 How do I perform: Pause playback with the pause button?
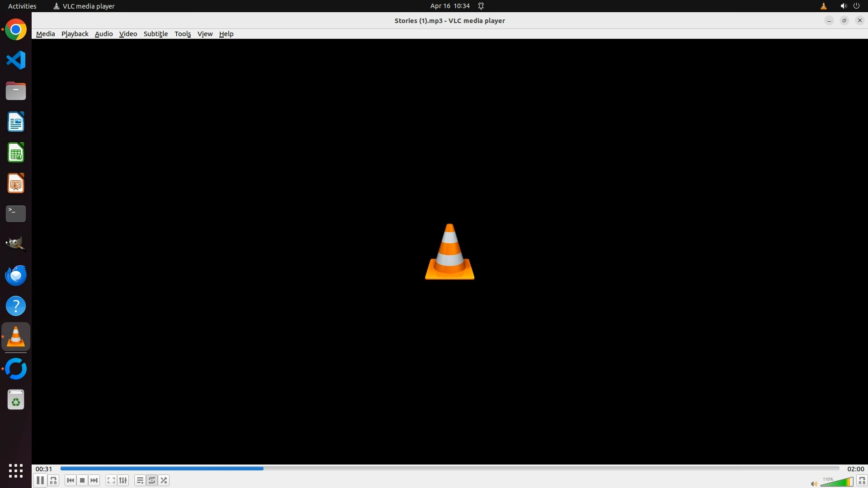click(40, 480)
